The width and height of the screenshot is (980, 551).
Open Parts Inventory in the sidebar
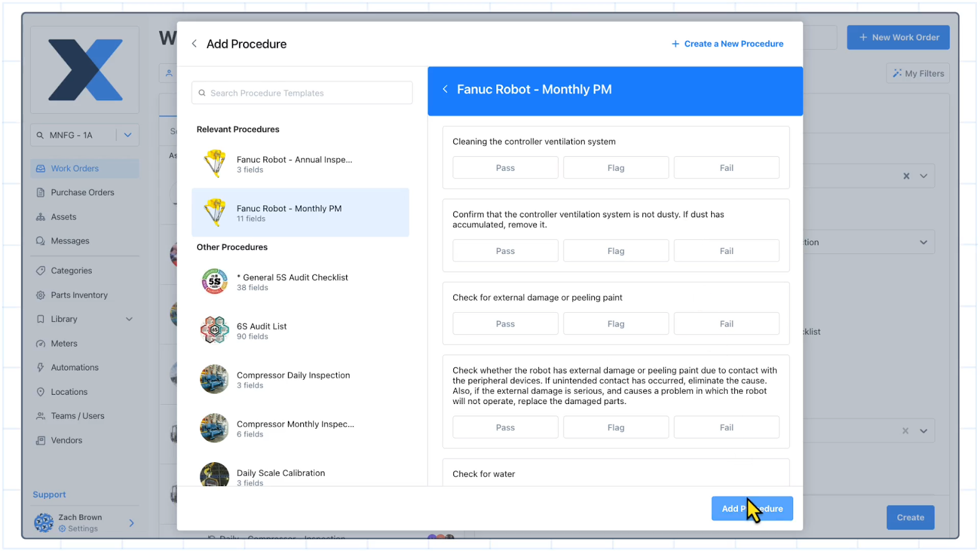tap(85, 295)
